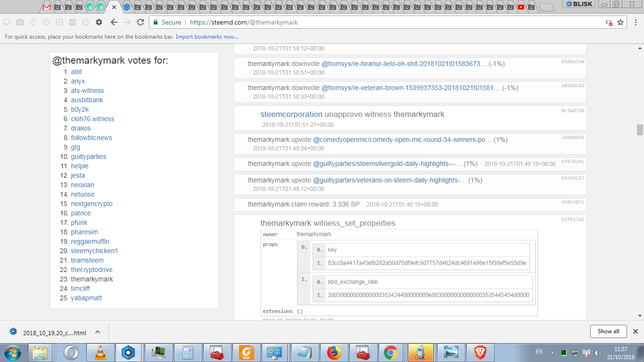Screen dimensions: 644x362
Task: Click the sync arrows icon in toolbar
Action: point(33,22)
